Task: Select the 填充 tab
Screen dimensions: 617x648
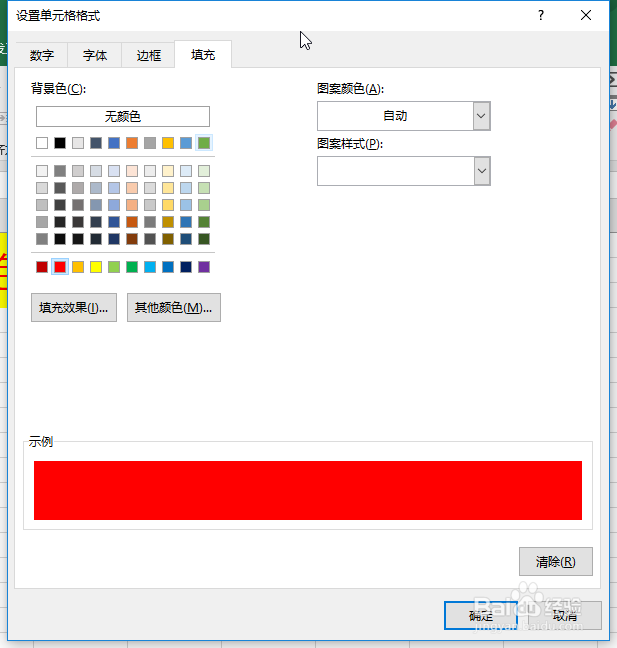Action: coord(203,54)
